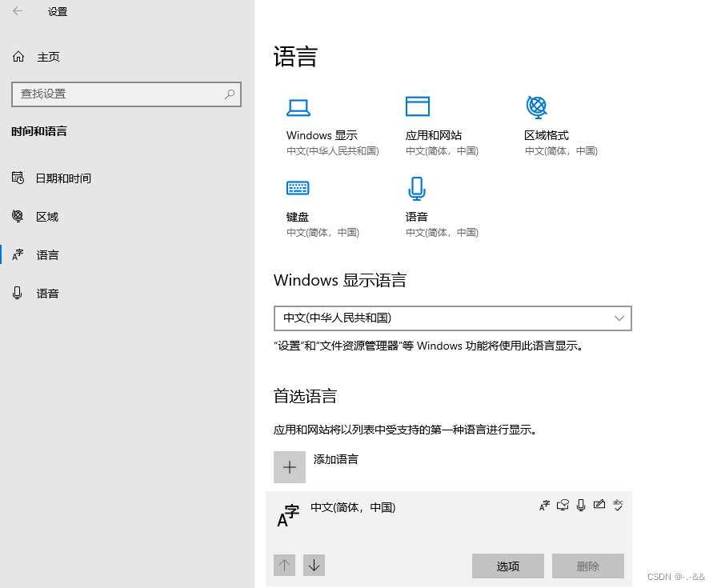Open the 语音 tile link

[417, 217]
